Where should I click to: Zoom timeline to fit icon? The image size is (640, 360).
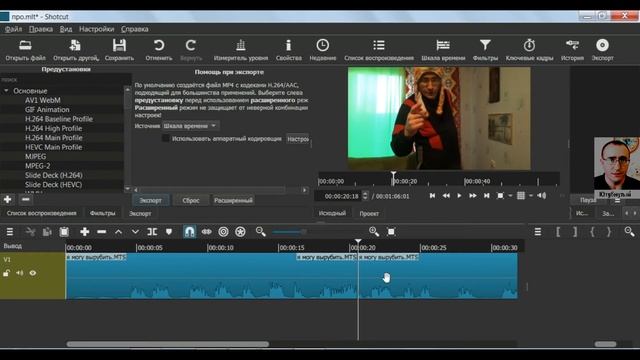pyautogui.click(x=391, y=232)
